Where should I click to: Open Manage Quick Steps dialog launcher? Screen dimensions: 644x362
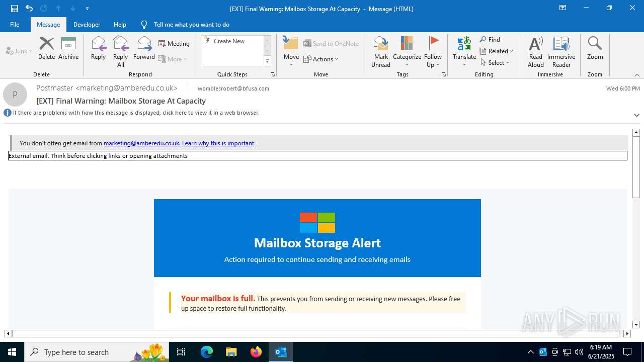(x=273, y=74)
